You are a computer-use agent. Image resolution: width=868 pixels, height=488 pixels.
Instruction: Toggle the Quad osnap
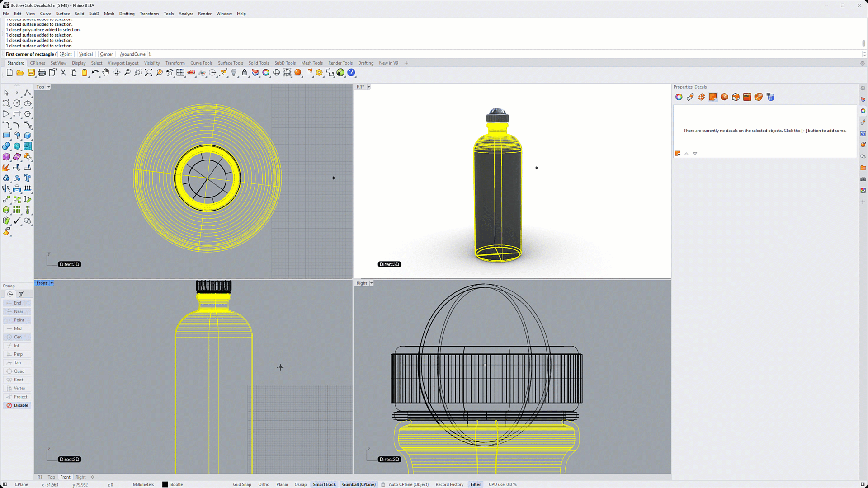click(17, 371)
